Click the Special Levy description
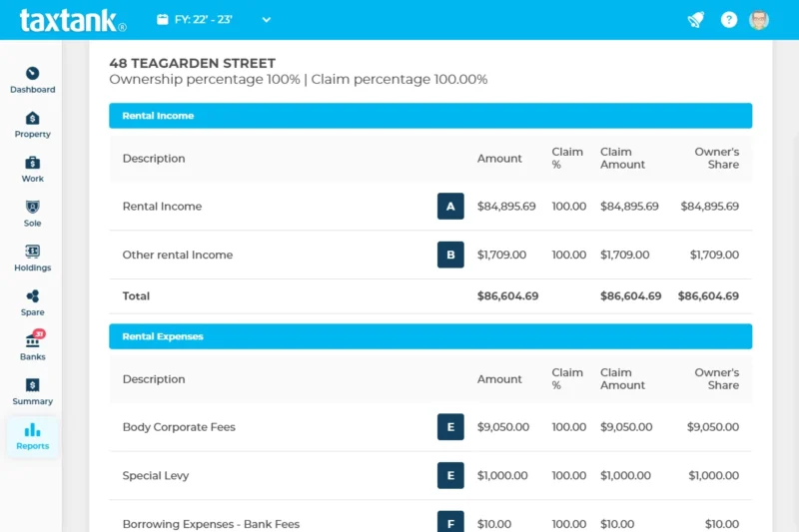The height and width of the screenshot is (532, 799). [156, 475]
